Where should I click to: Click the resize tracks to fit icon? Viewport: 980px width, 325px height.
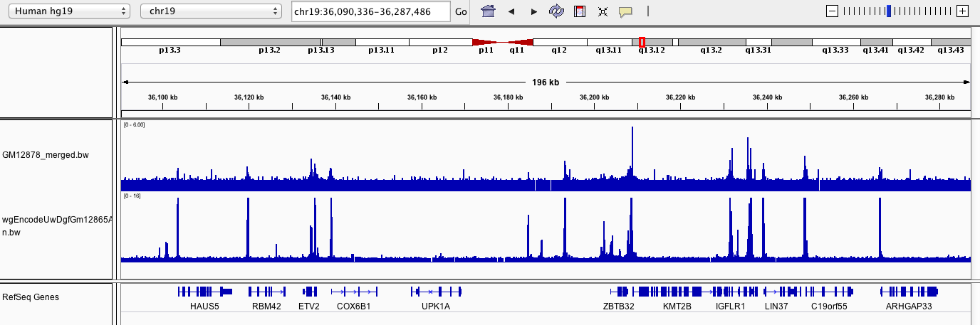click(603, 11)
